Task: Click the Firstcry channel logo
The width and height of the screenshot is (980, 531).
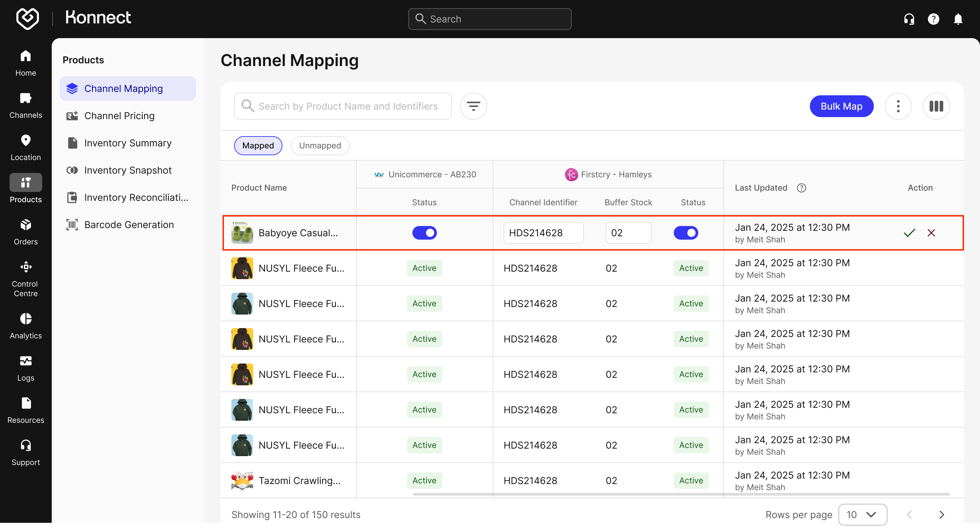Action: (x=571, y=175)
